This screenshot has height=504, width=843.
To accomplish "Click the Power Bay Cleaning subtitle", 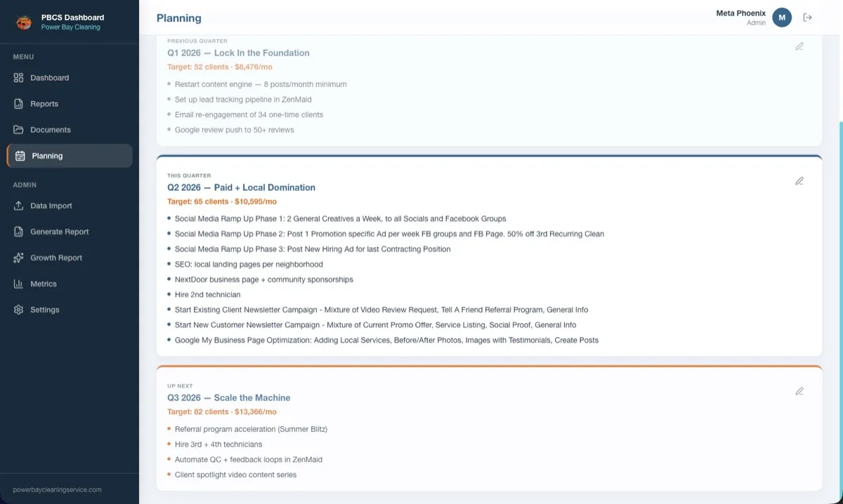I will point(70,27).
